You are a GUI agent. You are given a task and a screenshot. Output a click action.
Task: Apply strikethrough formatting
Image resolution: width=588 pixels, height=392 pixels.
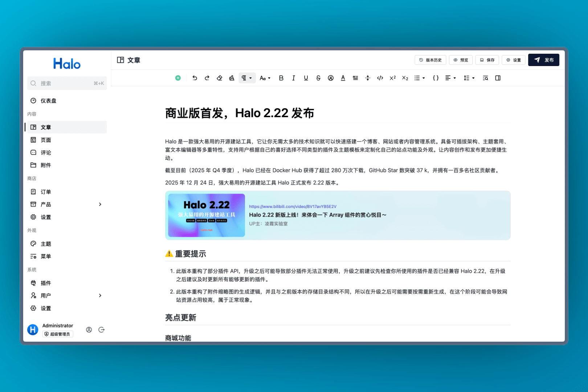pyautogui.click(x=318, y=78)
